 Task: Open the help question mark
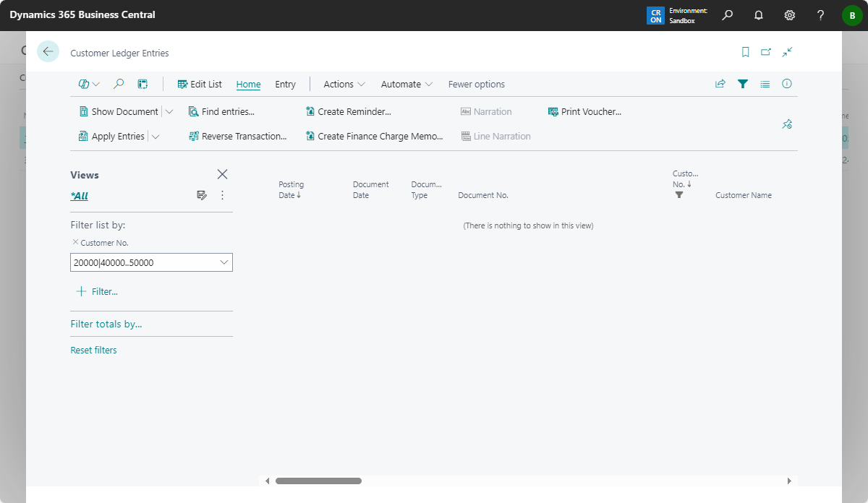tap(820, 15)
